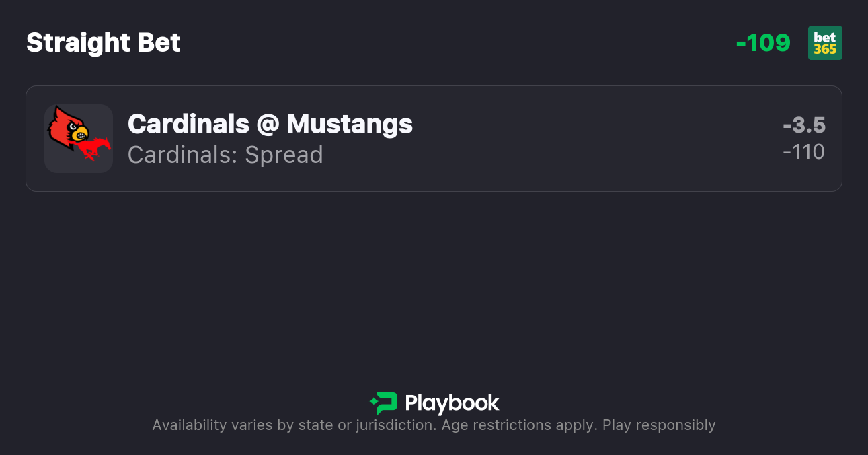Click the Play responsibly disclaimer text
Viewport: 868px width, 455px height.
pos(660,425)
